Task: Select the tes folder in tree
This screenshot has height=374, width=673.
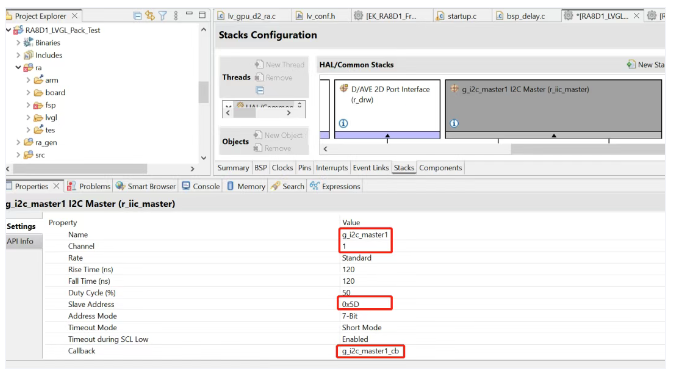Action: 45,130
